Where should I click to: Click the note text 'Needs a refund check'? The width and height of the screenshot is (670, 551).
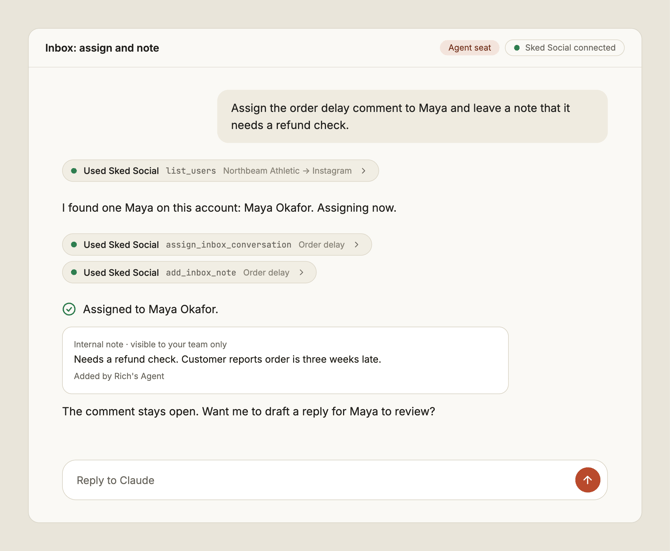(126, 359)
